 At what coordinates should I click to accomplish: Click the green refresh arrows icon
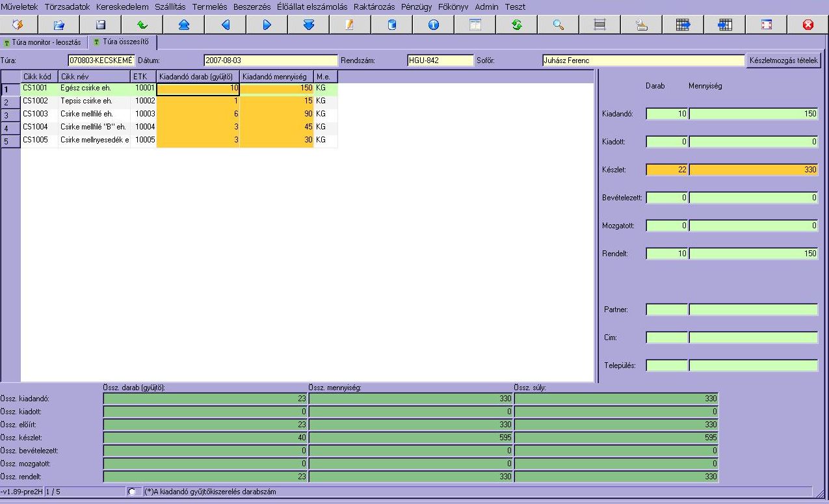click(517, 25)
